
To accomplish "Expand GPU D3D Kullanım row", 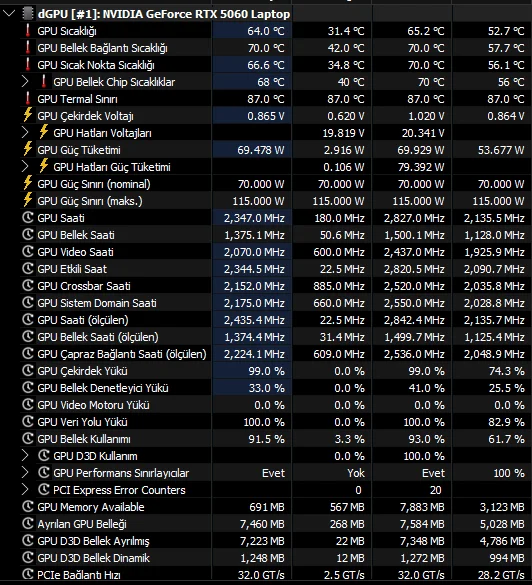I will pyautogui.click(x=25, y=456).
